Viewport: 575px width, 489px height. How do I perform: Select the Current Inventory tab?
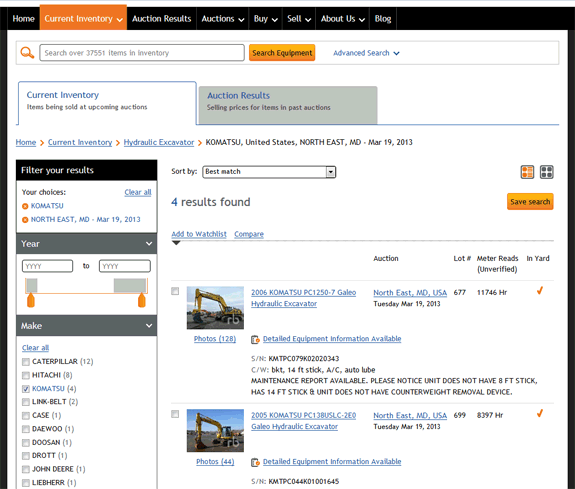click(107, 103)
